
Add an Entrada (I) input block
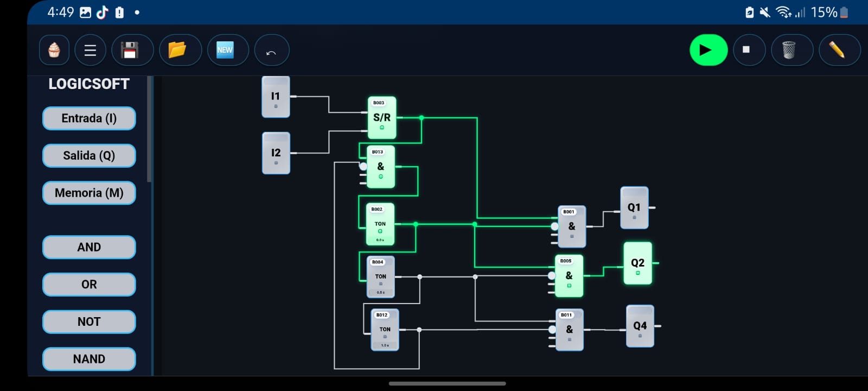tap(89, 118)
